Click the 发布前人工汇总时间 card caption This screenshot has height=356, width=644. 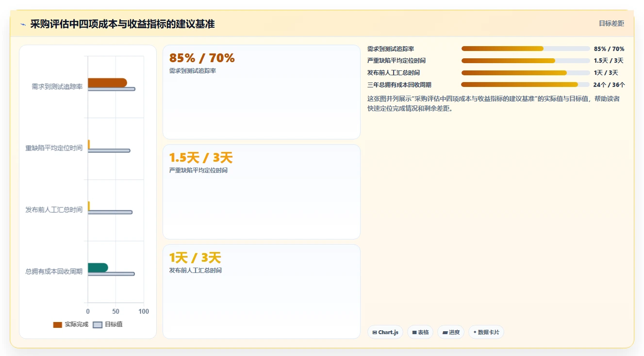click(x=196, y=271)
